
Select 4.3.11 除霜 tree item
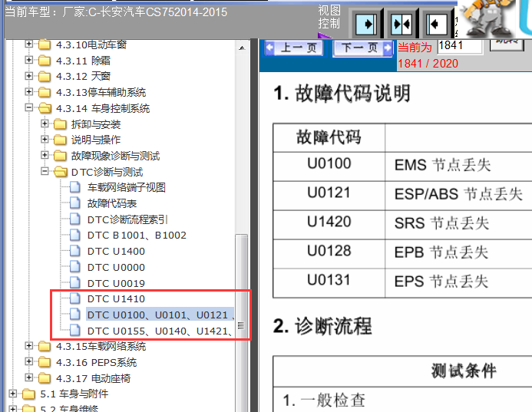click(83, 61)
